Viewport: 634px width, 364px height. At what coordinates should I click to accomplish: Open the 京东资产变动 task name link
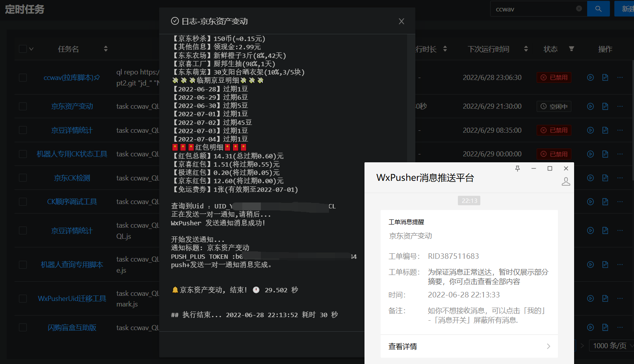click(x=72, y=106)
